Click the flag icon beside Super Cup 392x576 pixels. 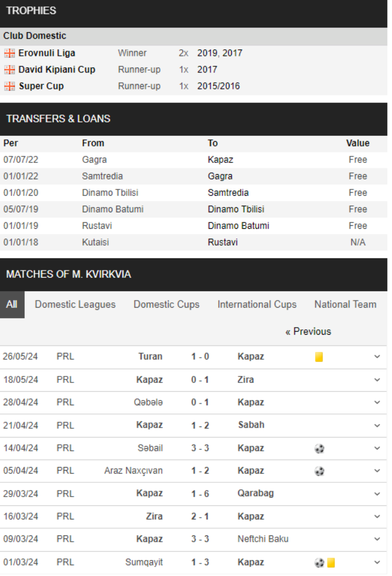[x=9, y=86]
